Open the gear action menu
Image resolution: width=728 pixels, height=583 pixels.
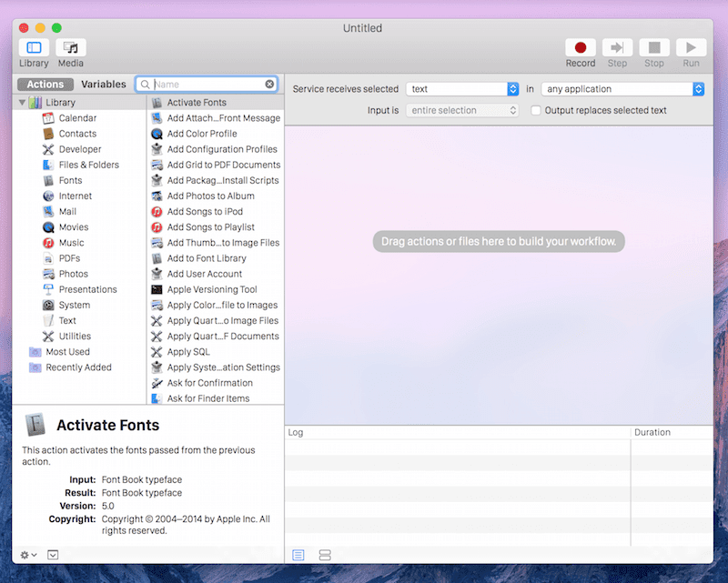[x=28, y=555]
